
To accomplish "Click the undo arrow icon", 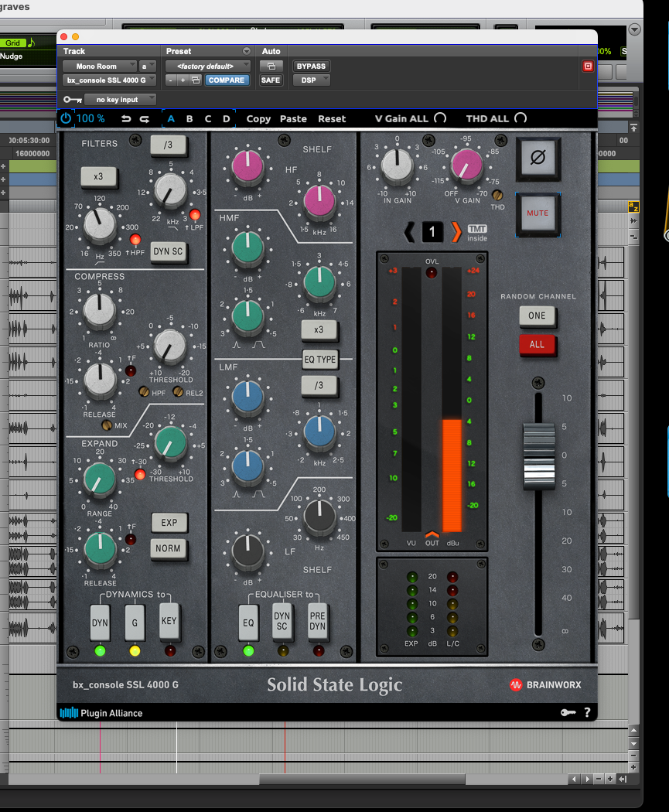I will (x=126, y=118).
